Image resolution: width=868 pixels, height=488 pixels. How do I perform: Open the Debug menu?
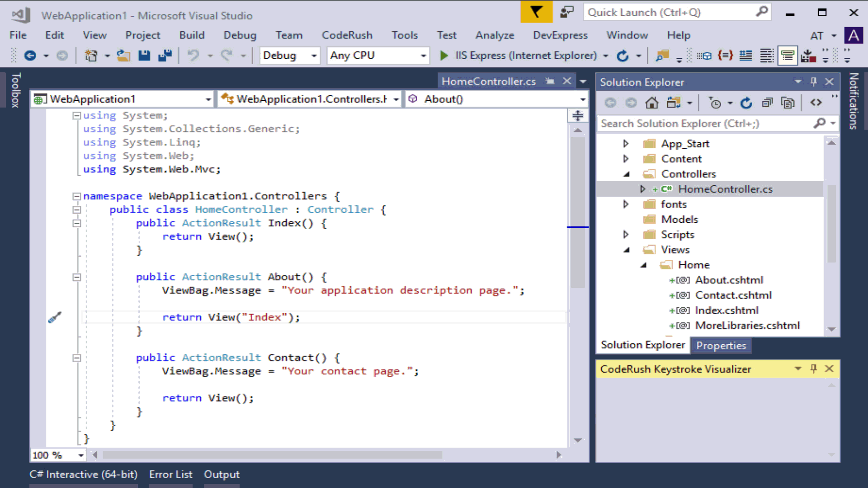pyautogui.click(x=240, y=35)
